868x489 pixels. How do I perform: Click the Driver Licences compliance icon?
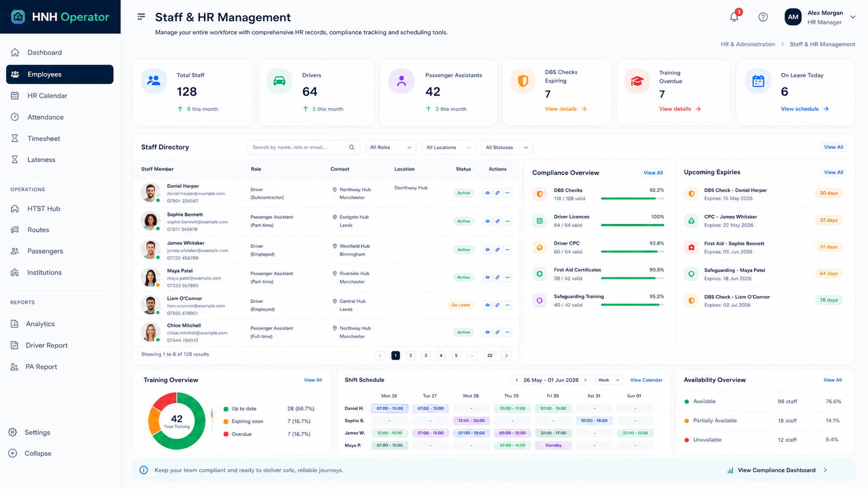(540, 221)
